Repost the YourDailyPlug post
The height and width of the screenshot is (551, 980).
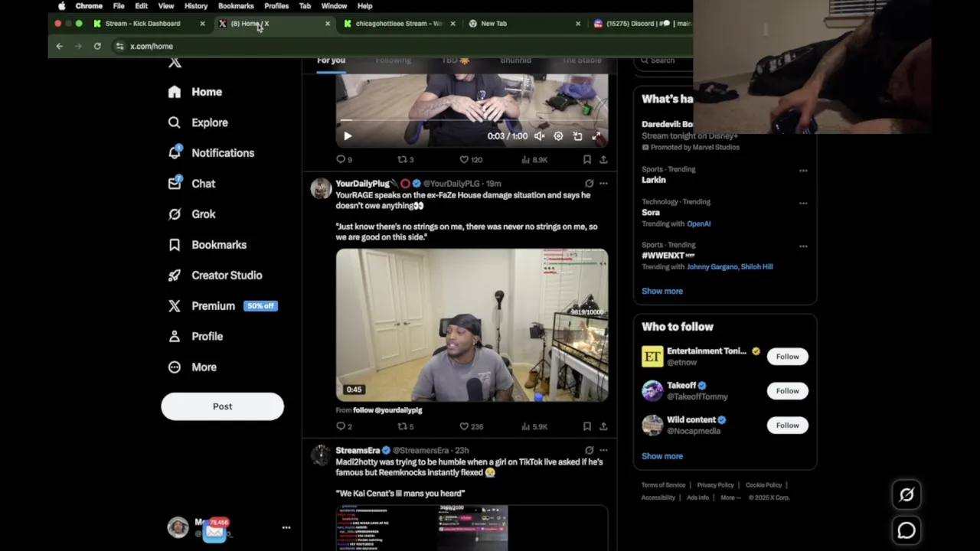[405, 426]
